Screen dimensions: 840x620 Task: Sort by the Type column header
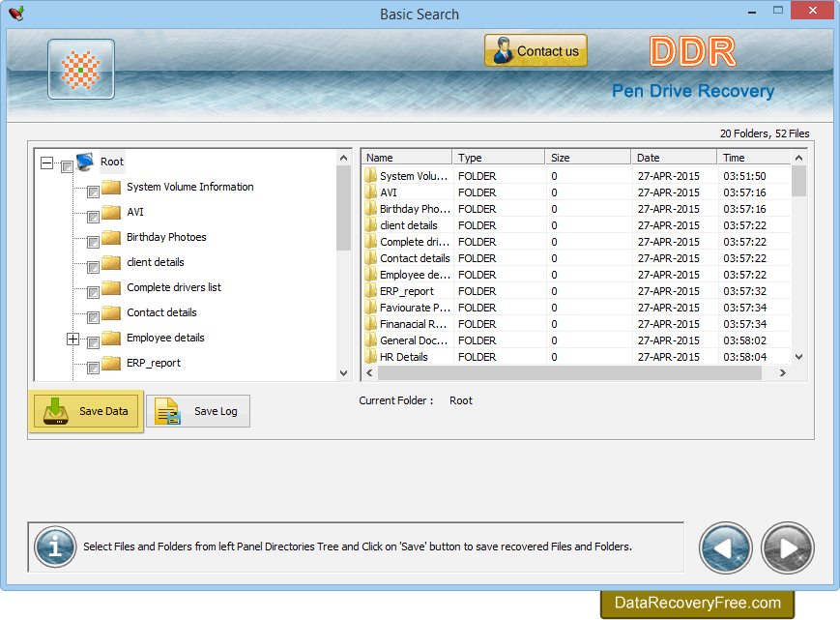499,158
